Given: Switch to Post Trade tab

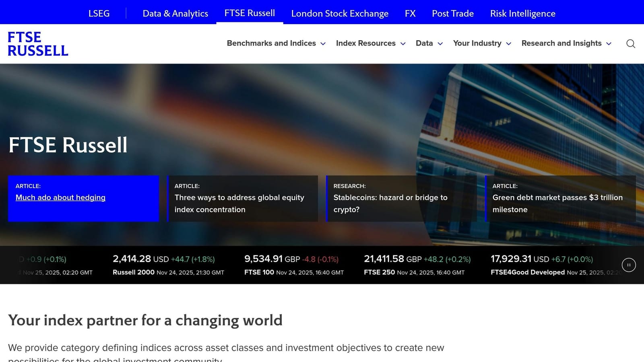Looking at the screenshot, I should click(x=453, y=13).
